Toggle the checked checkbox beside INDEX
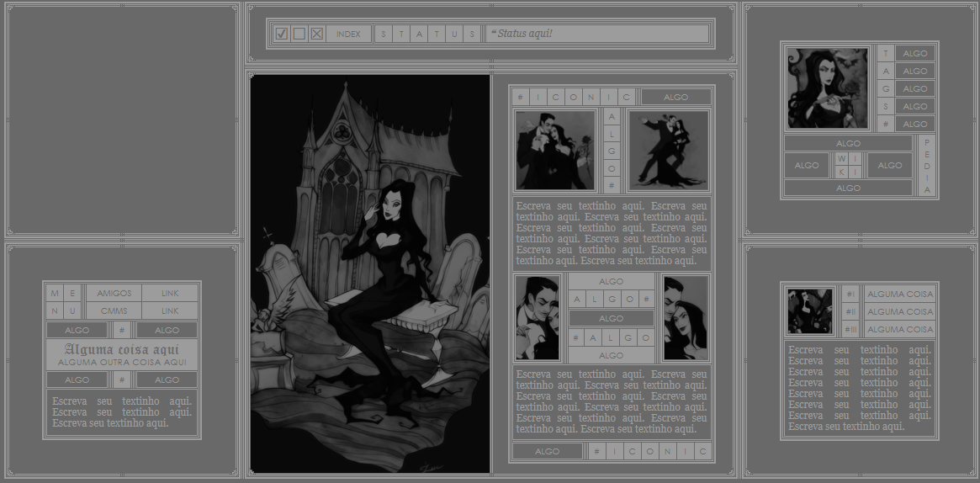The height and width of the screenshot is (483, 980). pyautogui.click(x=282, y=34)
